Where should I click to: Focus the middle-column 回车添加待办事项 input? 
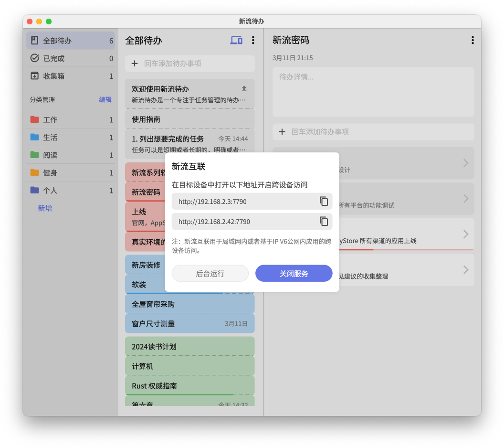click(x=189, y=64)
